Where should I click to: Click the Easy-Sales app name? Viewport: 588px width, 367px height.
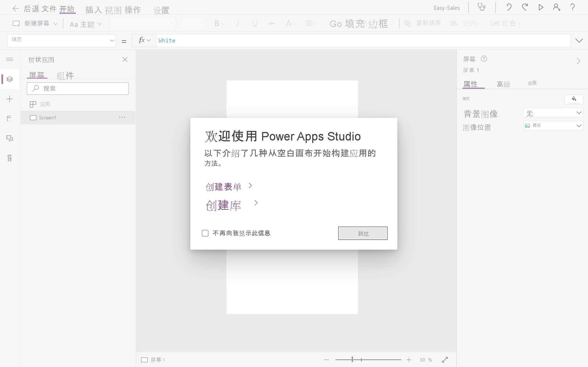pos(447,8)
